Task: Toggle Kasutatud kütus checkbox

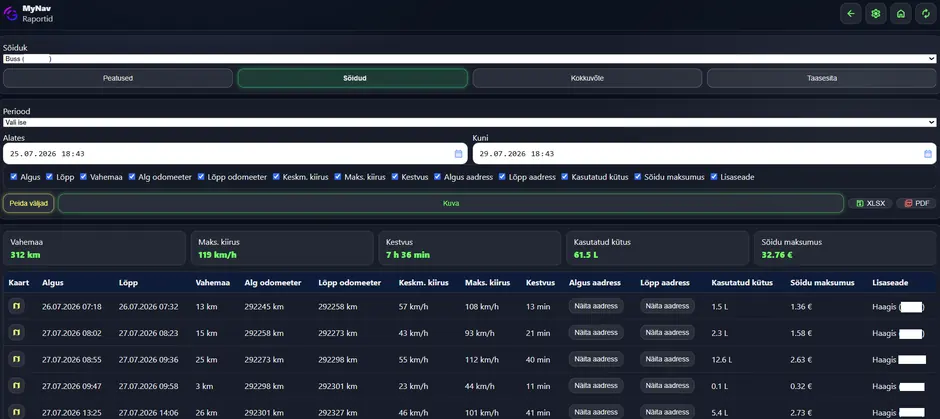Action: pos(565,177)
